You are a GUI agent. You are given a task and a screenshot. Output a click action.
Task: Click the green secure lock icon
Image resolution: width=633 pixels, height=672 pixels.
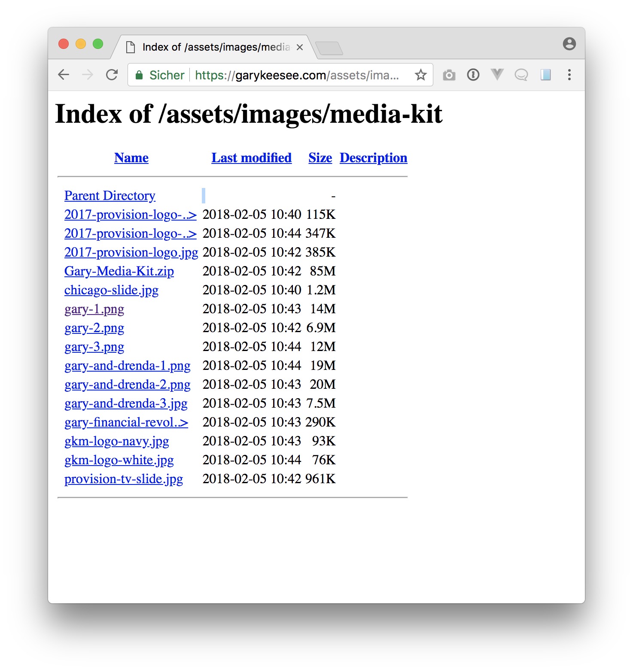point(139,75)
